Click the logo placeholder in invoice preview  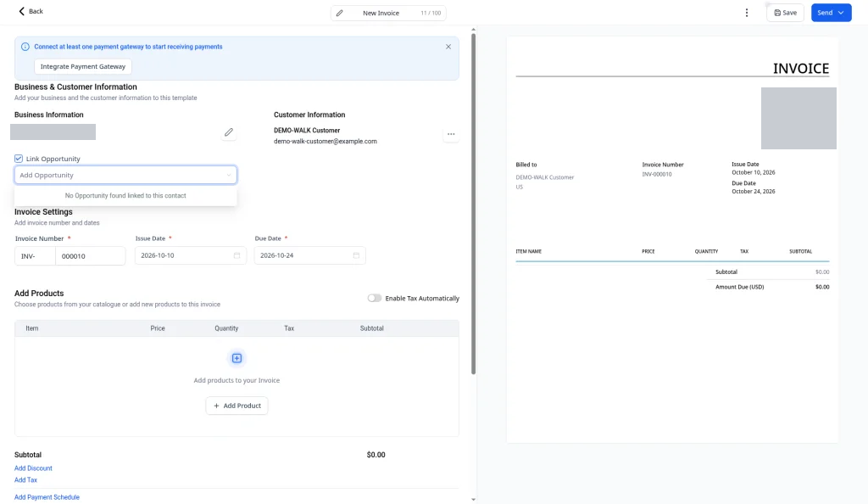(798, 118)
